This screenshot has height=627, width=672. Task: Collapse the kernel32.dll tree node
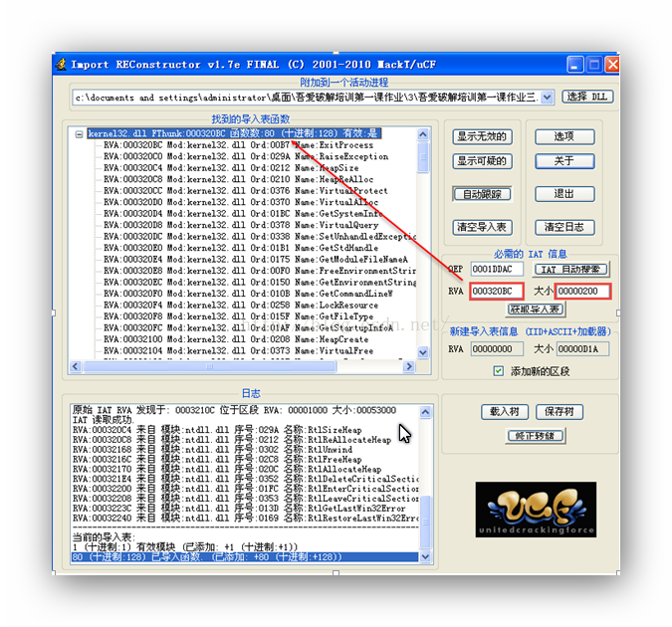(79, 134)
